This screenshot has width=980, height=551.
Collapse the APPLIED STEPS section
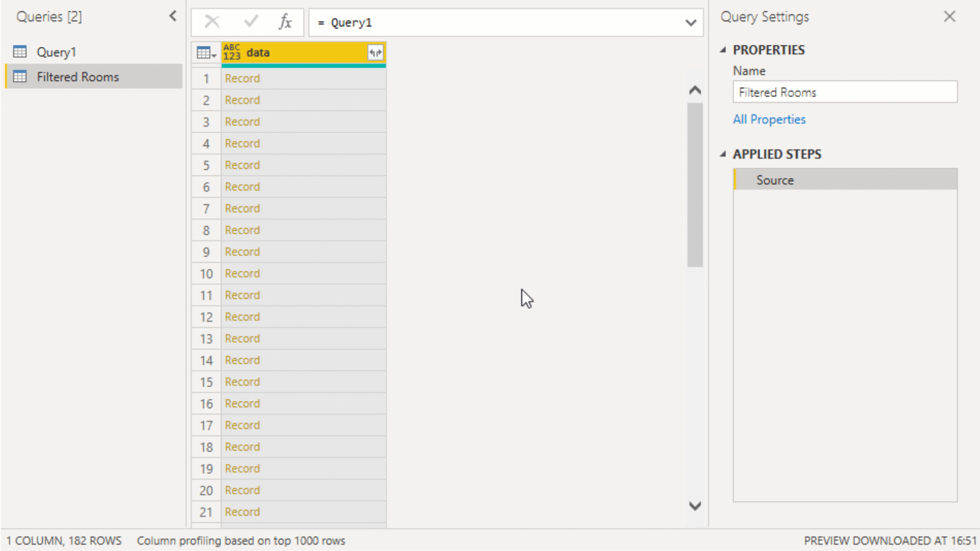pyautogui.click(x=723, y=154)
